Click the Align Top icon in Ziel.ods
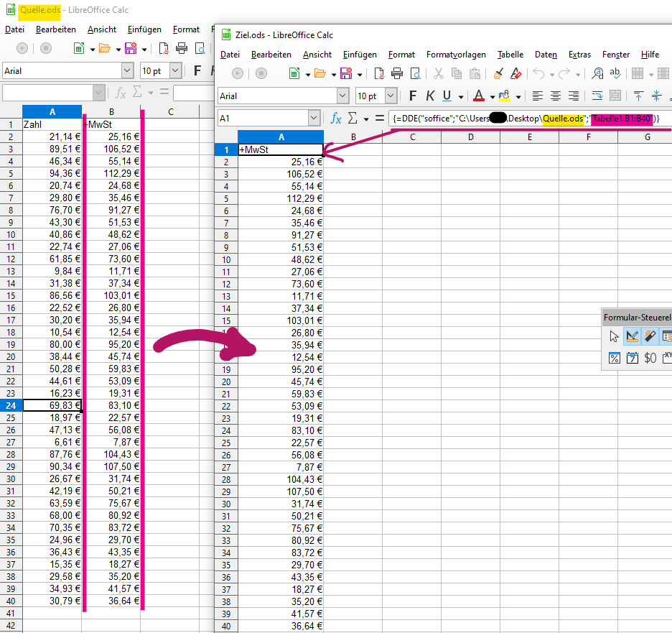The width and height of the screenshot is (672, 633). 638,96
